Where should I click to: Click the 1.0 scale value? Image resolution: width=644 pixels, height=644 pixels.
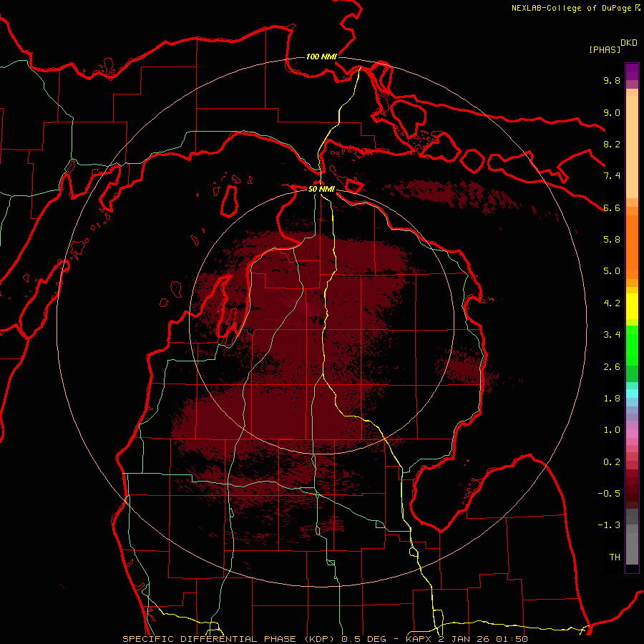click(x=612, y=430)
